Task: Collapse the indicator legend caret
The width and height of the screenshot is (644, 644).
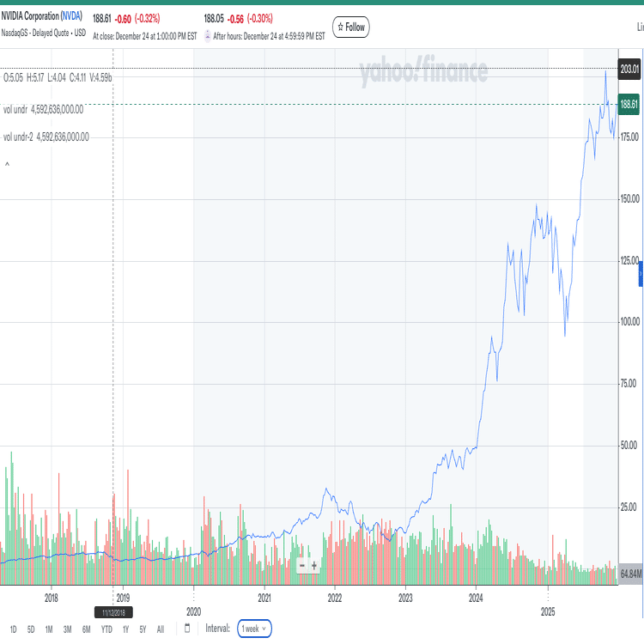Action: tap(7, 164)
